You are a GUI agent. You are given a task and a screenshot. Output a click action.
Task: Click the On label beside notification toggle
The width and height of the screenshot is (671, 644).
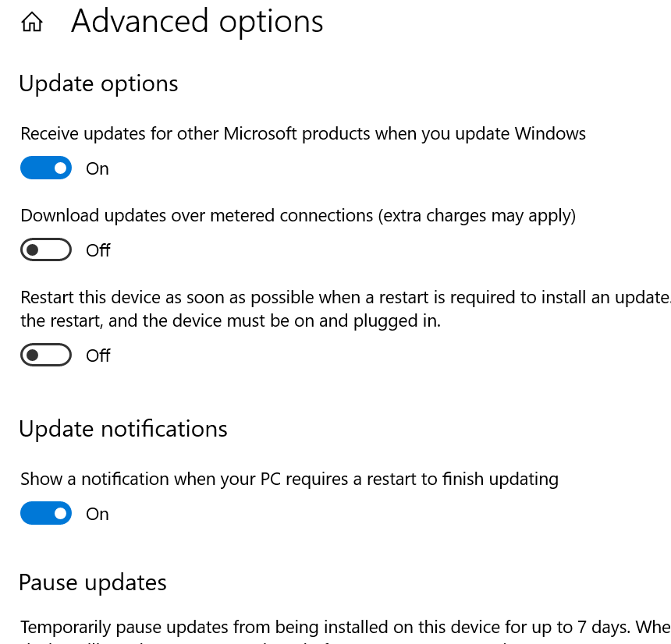pos(98,513)
